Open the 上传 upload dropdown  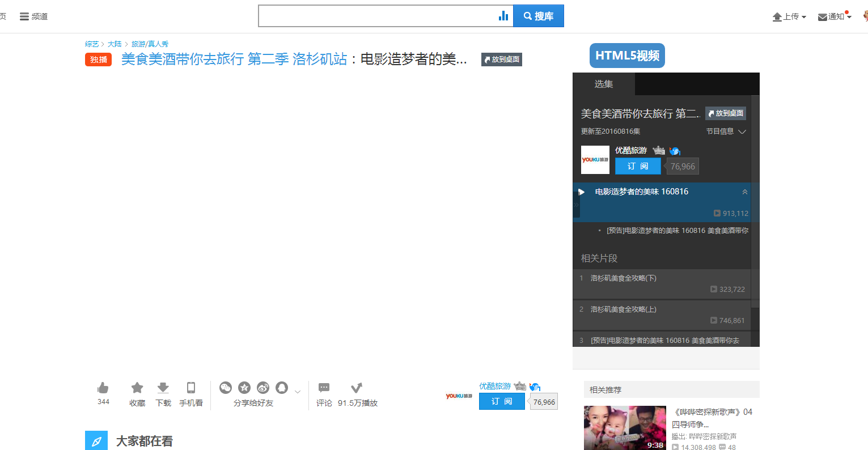coord(789,16)
